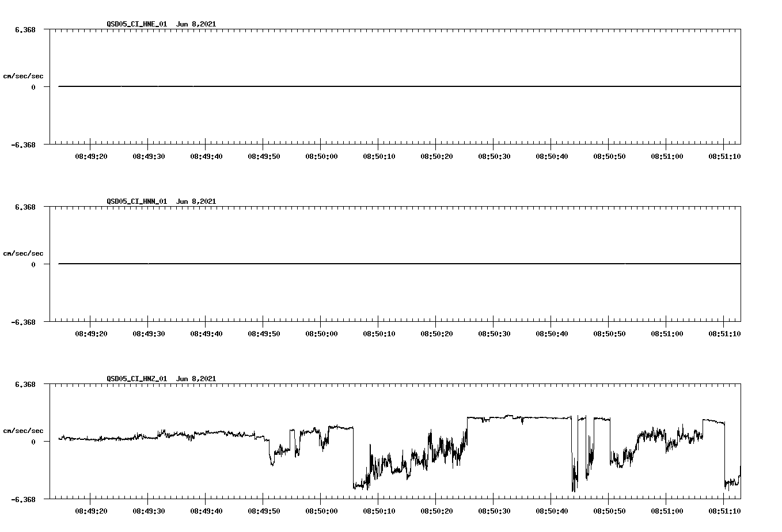The width and height of the screenshot is (782, 532).
Task: Select the 6.368 upper limit on HNE plot
Action: [25, 29]
